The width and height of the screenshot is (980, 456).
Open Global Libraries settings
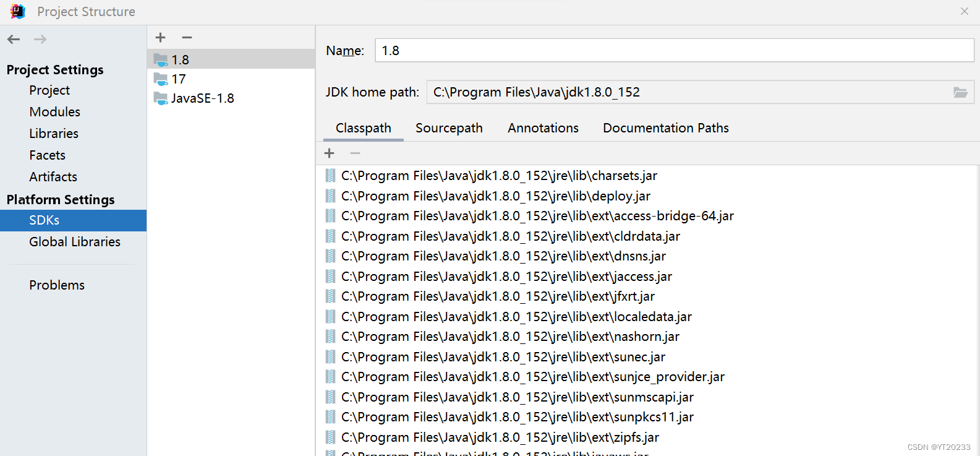pyautogui.click(x=74, y=242)
